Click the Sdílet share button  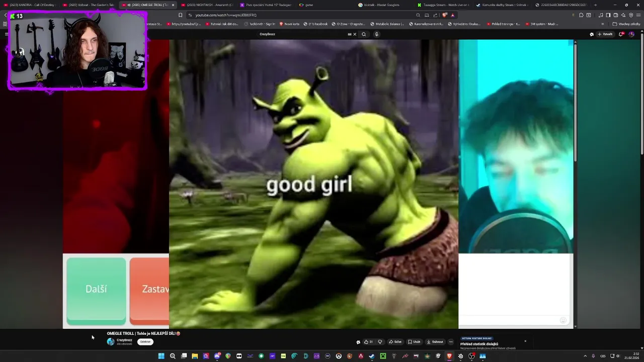pos(395,342)
